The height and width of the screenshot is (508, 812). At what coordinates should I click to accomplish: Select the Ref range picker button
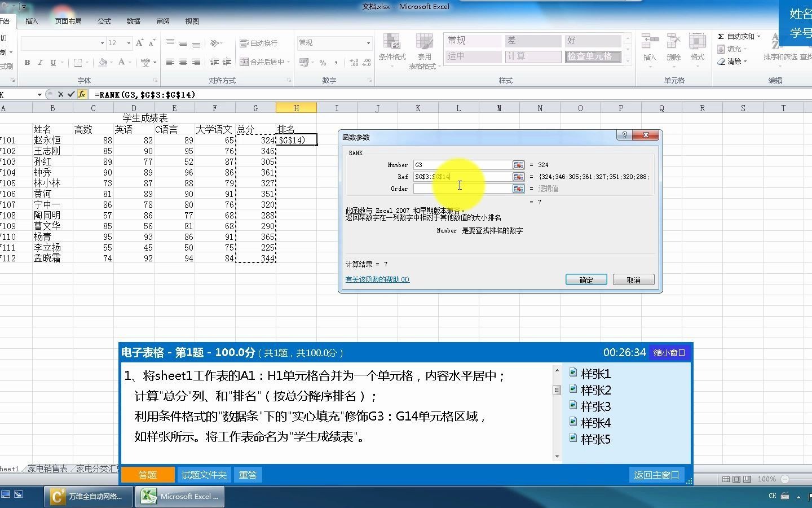[x=518, y=176]
